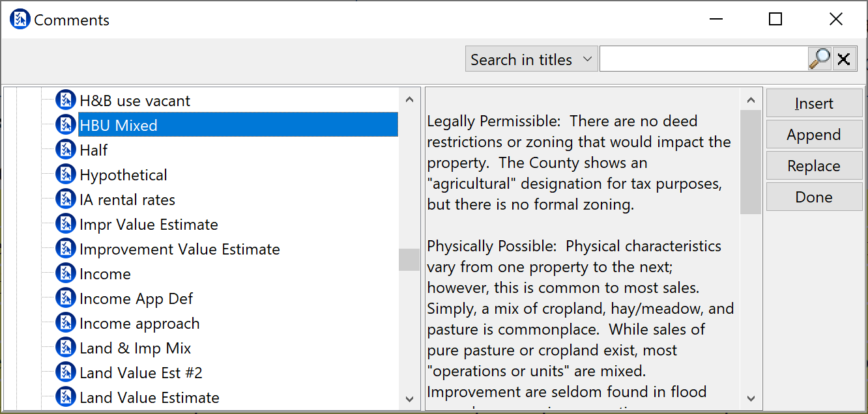Click the magnifying glass search icon
Image resolution: width=868 pixels, height=414 pixels.
(x=819, y=59)
